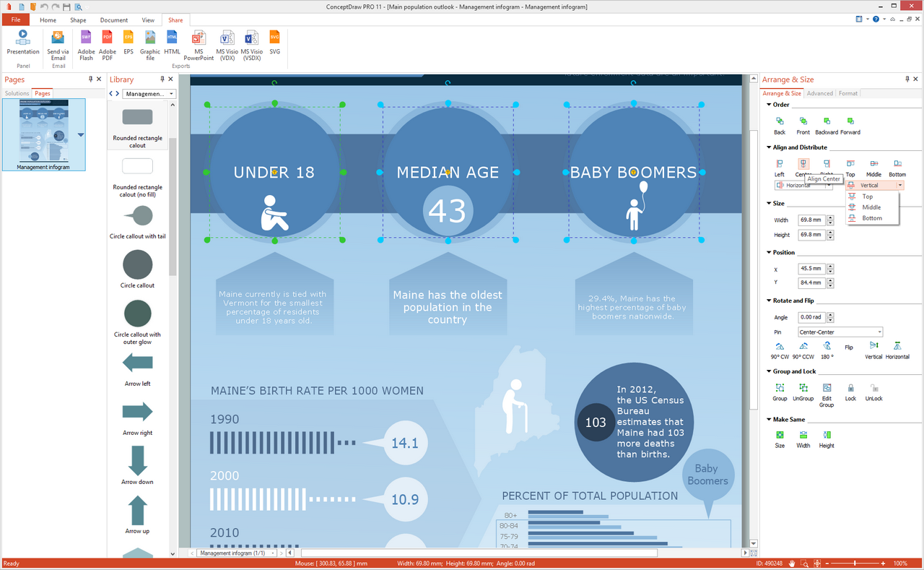Group the selected objects
The width and height of the screenshot is (924, 570).
(780, 392)
